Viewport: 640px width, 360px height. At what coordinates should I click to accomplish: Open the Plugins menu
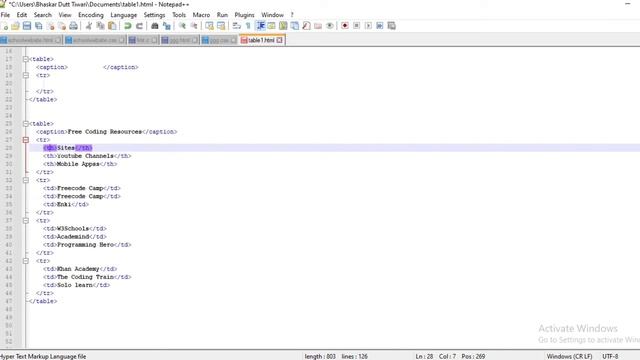[x=244, y=15]
